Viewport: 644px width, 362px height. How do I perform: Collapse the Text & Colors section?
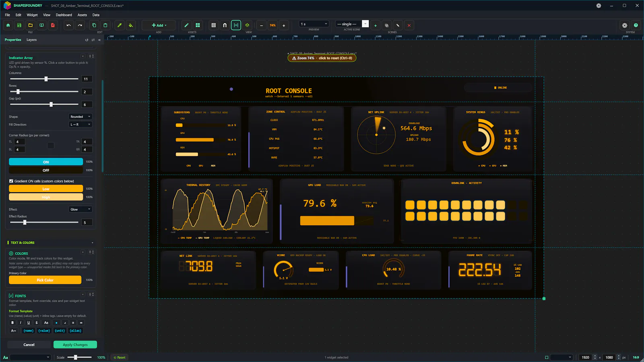click(93, 243)
